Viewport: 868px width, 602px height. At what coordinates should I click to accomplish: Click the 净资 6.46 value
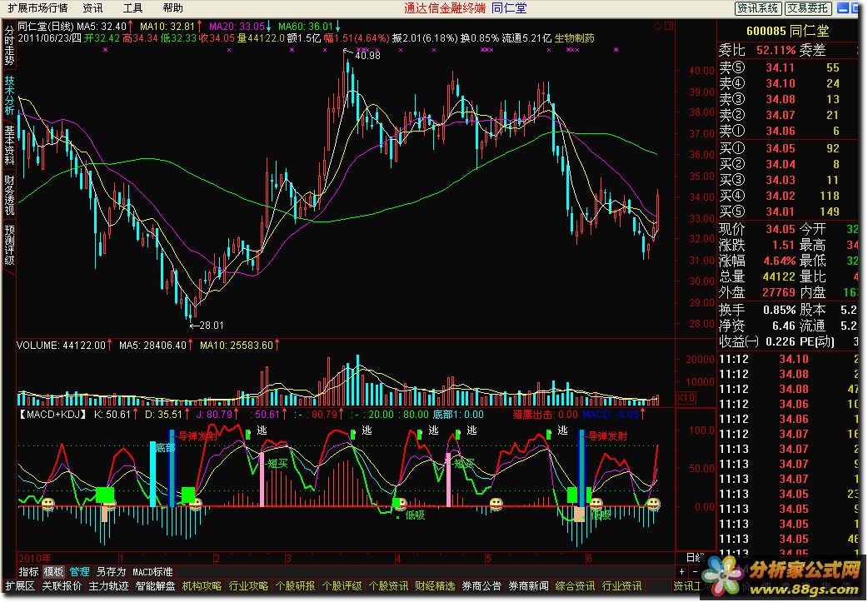click(x=784, y=326)
